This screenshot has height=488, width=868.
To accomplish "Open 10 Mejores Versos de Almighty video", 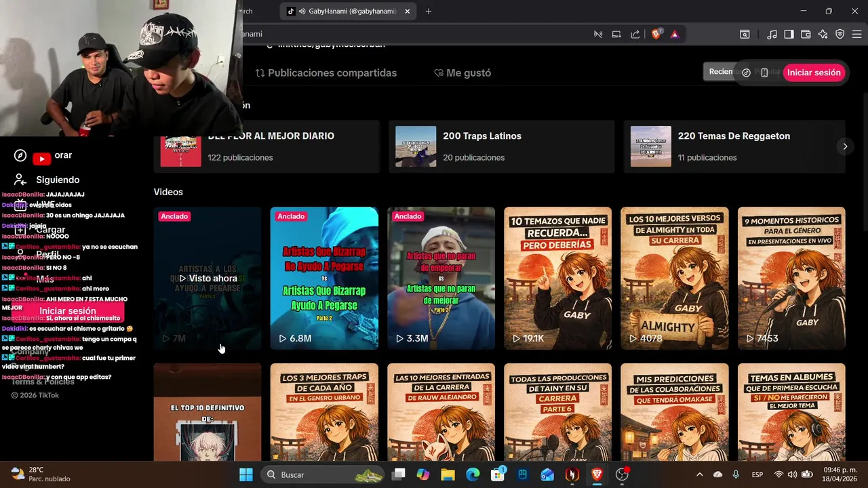I will [x=675, y=278].
